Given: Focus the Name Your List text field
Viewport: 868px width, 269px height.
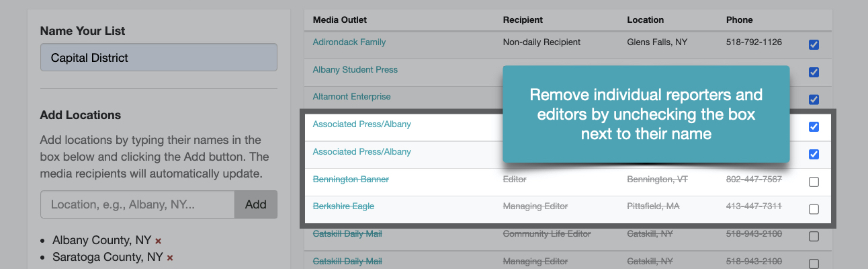Looking at the screenshot, I should (159, 58).
